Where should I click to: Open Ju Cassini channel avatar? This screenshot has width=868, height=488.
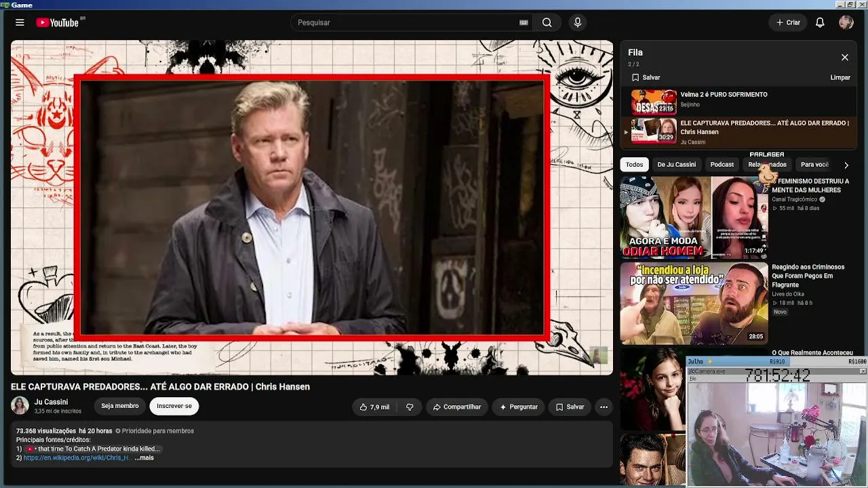[x=20, y=406]
